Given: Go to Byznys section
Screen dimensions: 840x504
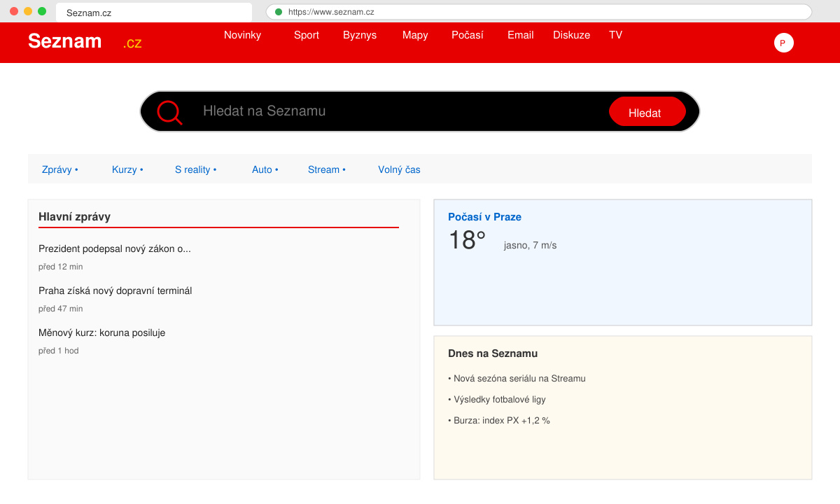Looking at the screenshot, I should click(x=360, y=35).
